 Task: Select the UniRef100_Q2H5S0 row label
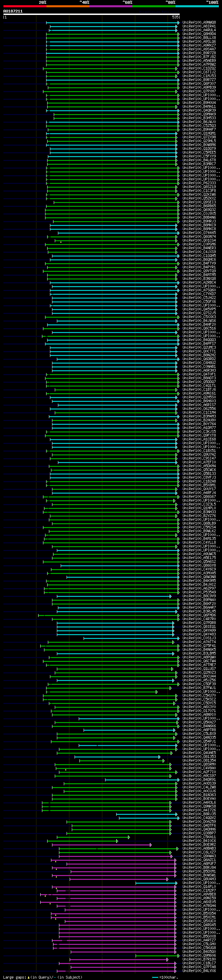199,397
